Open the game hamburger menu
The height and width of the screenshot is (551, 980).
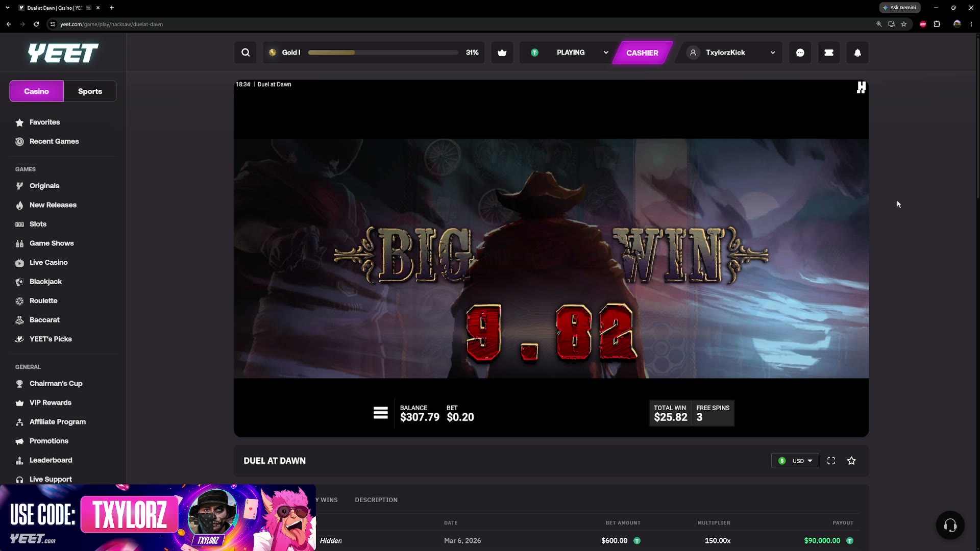click(x=381, y=413)
